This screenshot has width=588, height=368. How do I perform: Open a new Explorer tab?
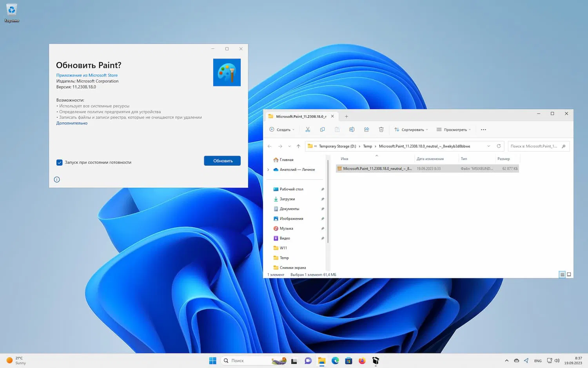(x=346, y=117)
